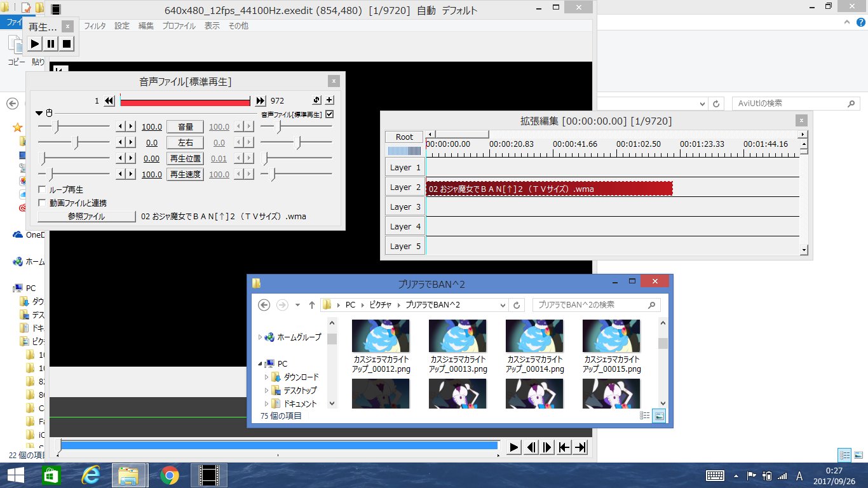This screenshot has width=868, height=488.
Task: Step back one frame in AviUtl main window
Action: 531,447
